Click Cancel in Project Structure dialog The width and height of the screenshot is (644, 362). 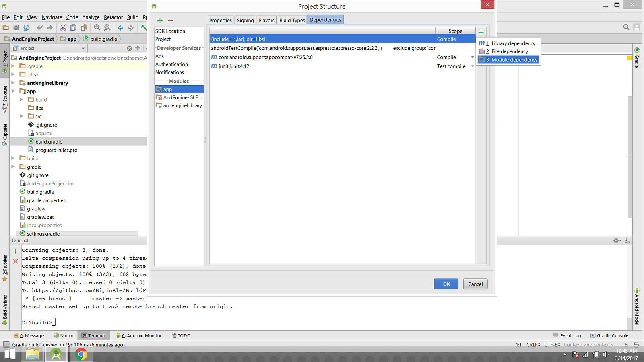(x=475, y=284)
